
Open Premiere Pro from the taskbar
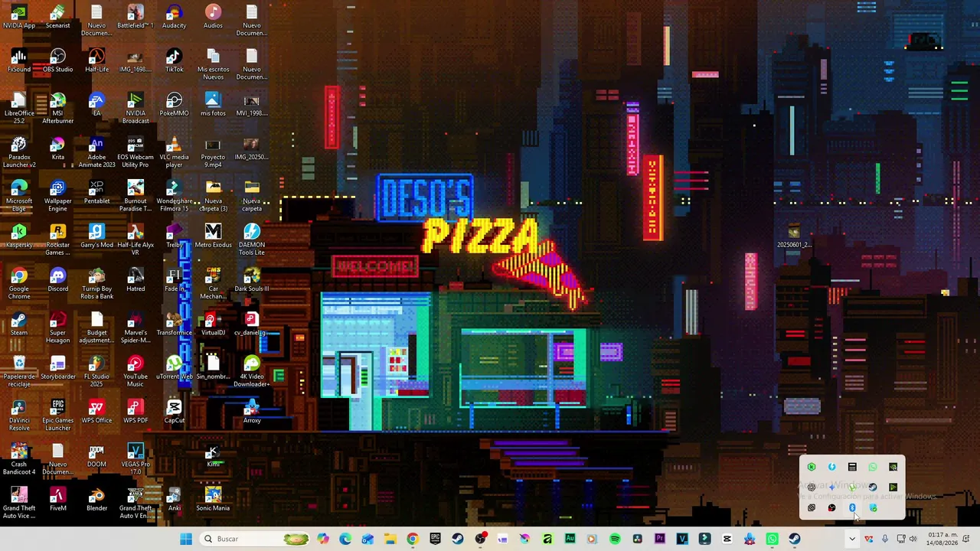(x=660, y=539)
